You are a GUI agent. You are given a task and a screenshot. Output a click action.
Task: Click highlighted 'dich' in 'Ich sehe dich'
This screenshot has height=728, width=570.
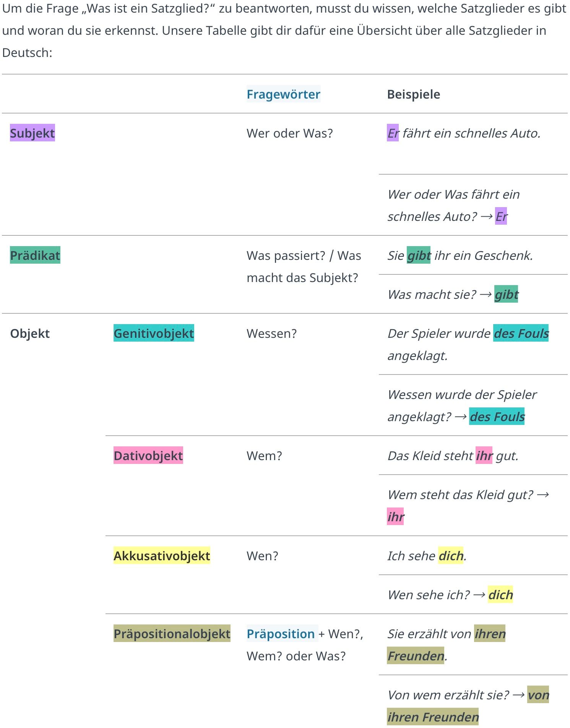(x=451, y=556)
